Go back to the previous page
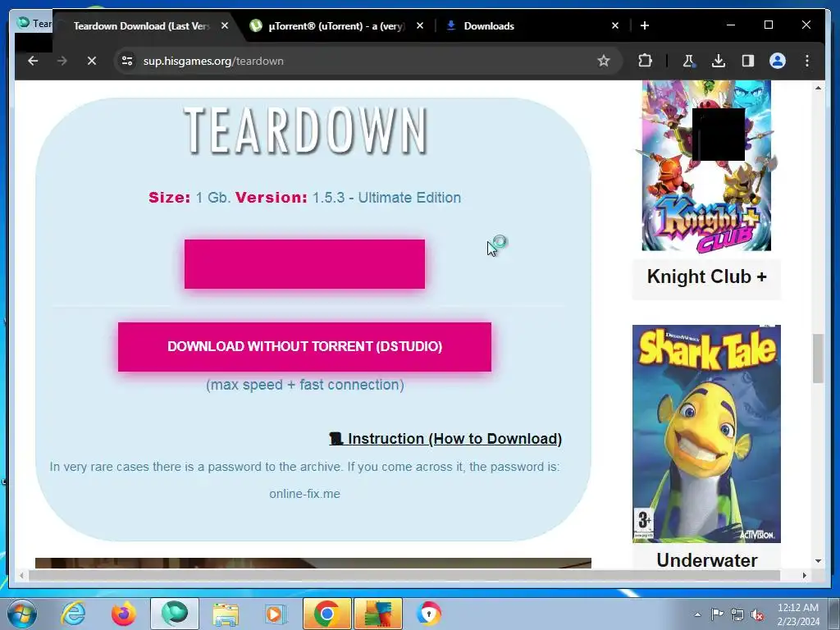 point(33,61)
